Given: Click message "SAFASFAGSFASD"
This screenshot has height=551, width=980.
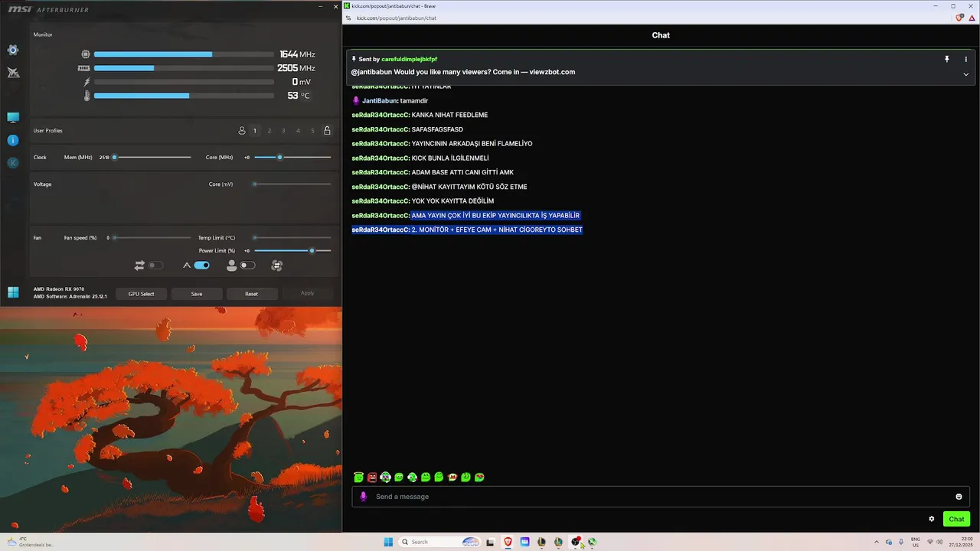Looking at the screenshot, I should pyautogui.click(x=437, y=129).
